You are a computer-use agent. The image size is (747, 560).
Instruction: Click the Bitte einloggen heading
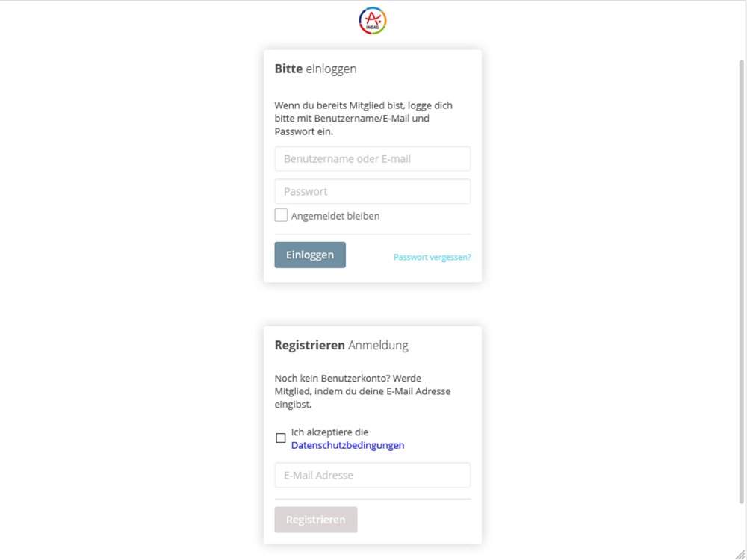(315, 69)
